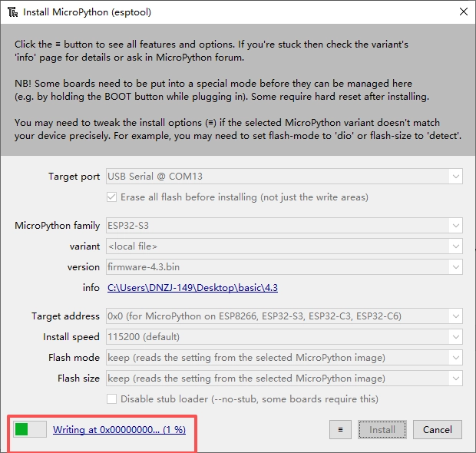This screenshot has height=453, width=476.
Task: Close the Install MicroPython dialog
Action: pos(463,12)
